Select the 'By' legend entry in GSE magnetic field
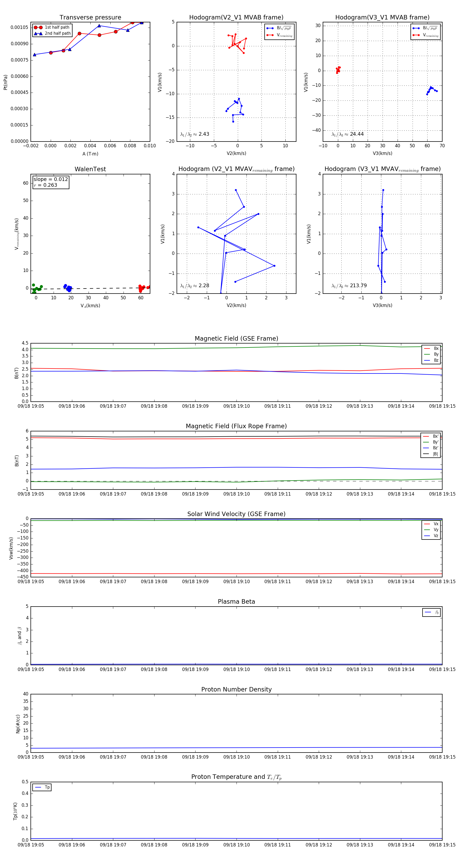Screen dimensions: 473x868 pyautogui.click(x=431, y=354)
